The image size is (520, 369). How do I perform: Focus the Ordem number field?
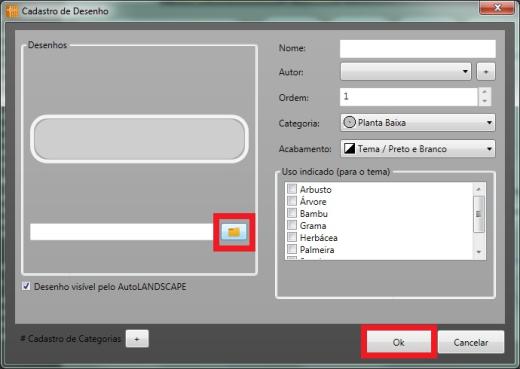pos(409,97)
